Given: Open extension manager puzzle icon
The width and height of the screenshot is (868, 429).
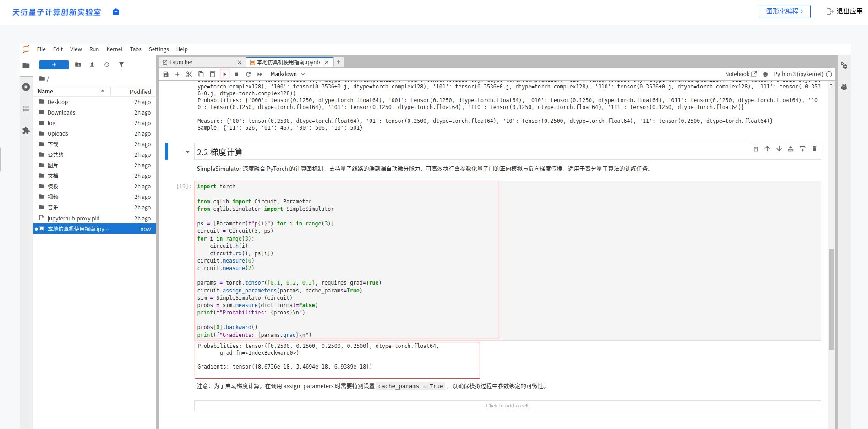Looking at the screenshot, I should point(26,131).
